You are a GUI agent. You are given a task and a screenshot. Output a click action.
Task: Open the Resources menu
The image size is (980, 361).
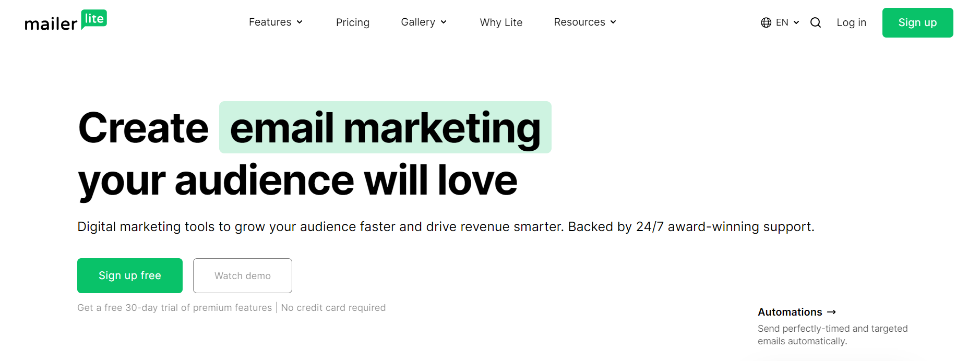(585, 22)
